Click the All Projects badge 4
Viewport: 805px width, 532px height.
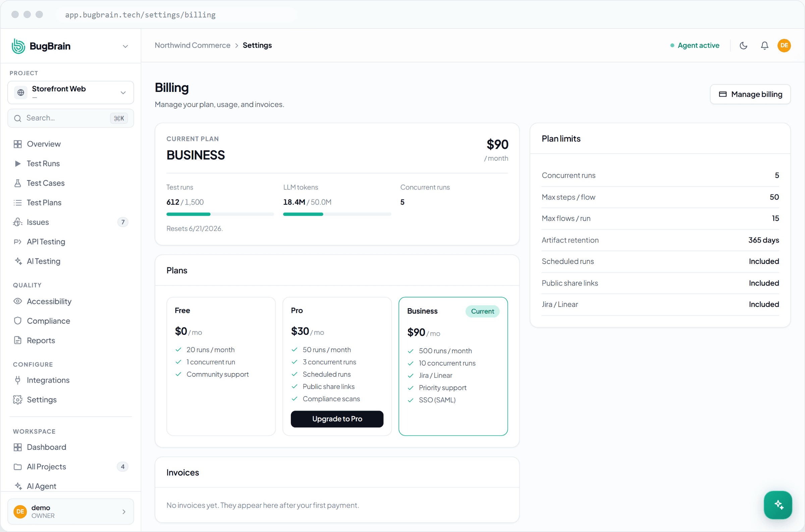[x=123, y=467]
